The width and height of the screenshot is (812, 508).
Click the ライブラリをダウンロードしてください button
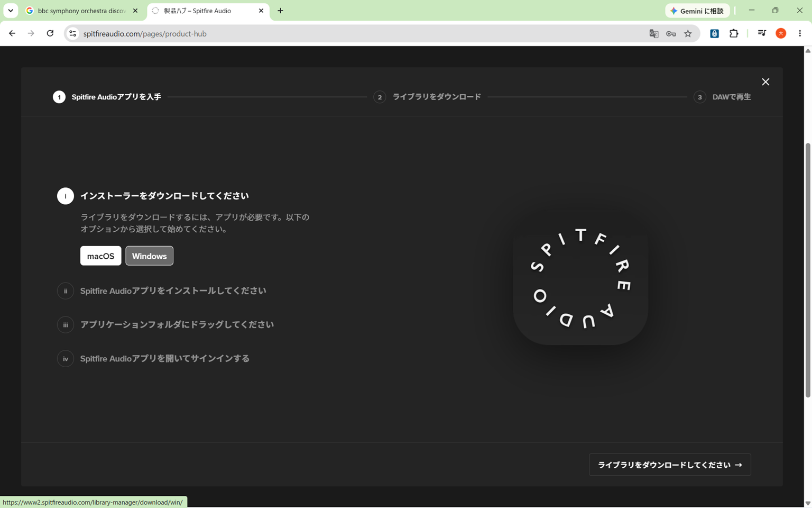(x=670, y=465)
